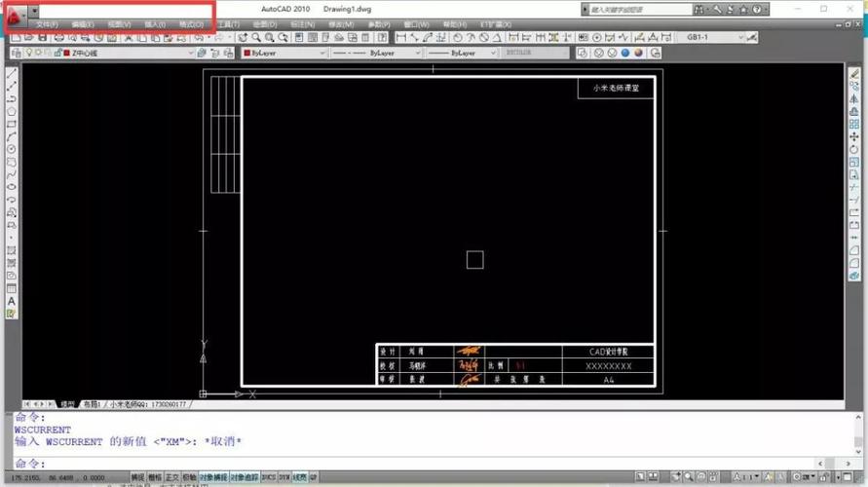Viewport: 868px width, 487px height.
Task: Open the Layer Properties Manager icon
Action: tap(16, 54)
